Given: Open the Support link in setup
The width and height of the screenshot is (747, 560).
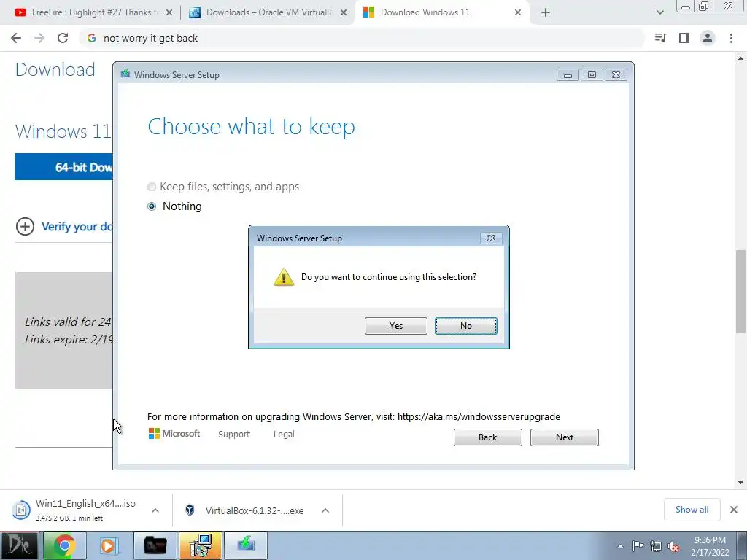Looking at the screenshot, I should pyautogui.click(x=234, y=435).
